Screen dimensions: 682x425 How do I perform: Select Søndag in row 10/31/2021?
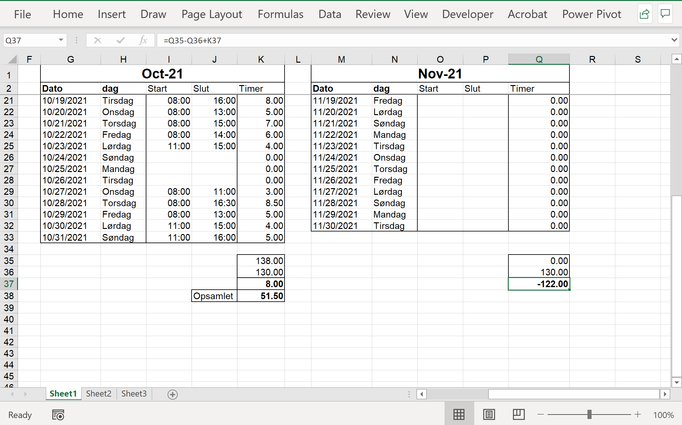pos(124,238)
